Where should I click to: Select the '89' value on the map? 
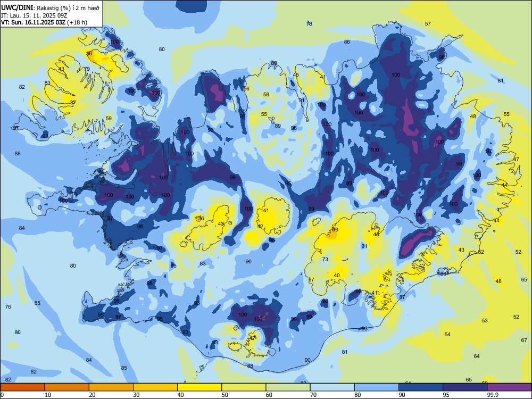coord(278,126)
